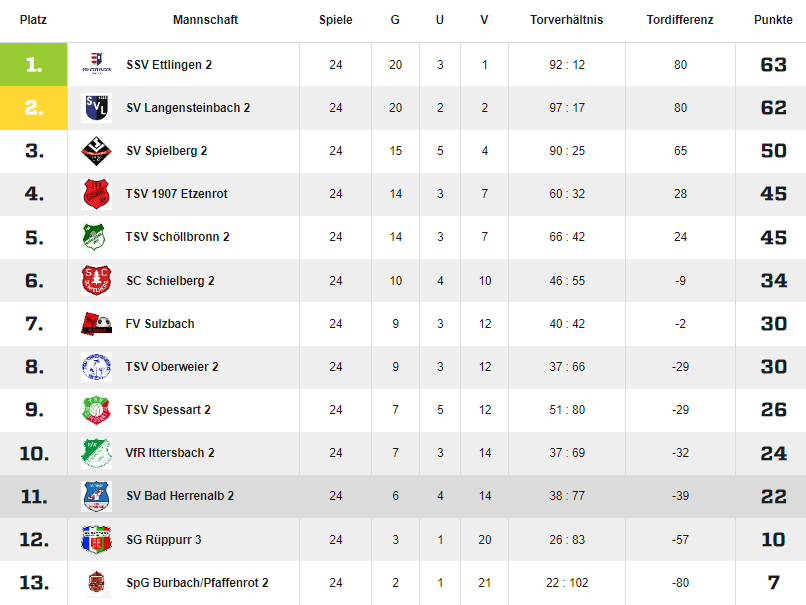
Task: Open the SV Langensteinbach 2 team link
Action: 188,108
